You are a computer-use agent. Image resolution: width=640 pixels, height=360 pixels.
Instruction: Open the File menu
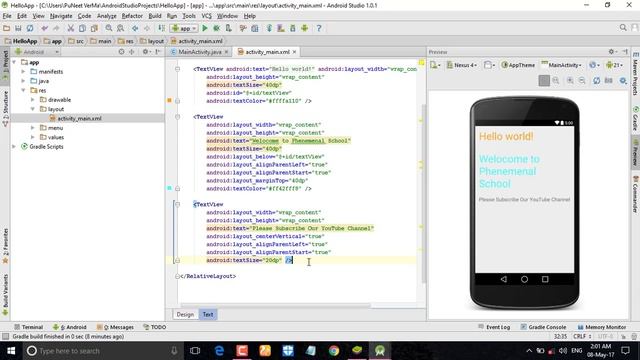tap(7, 16)
